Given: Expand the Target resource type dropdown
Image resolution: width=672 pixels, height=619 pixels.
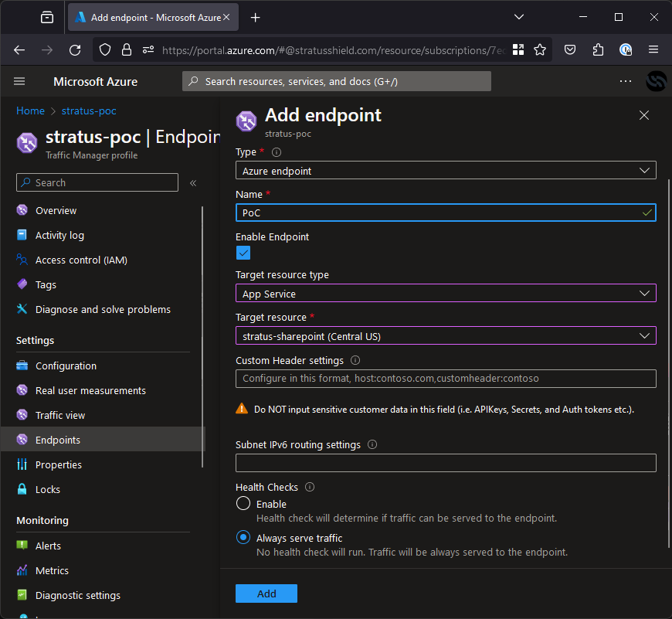Looking at the screenshot, I should tap(446, 293).
